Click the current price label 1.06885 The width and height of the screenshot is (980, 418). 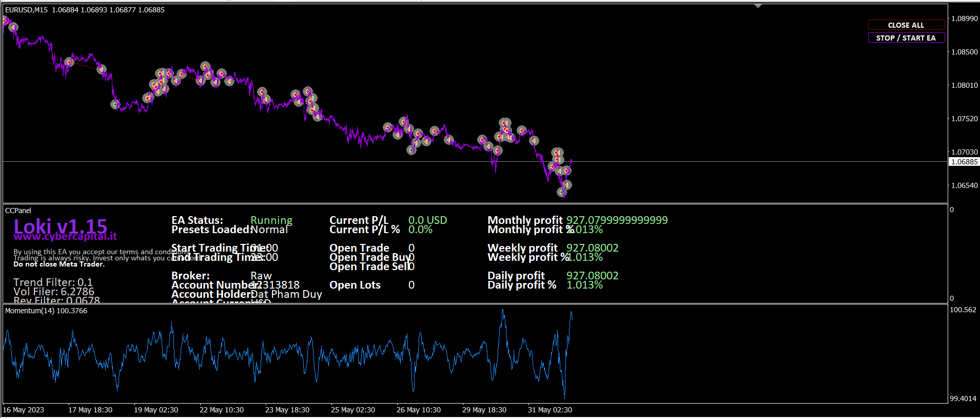[x=964, y=162]
